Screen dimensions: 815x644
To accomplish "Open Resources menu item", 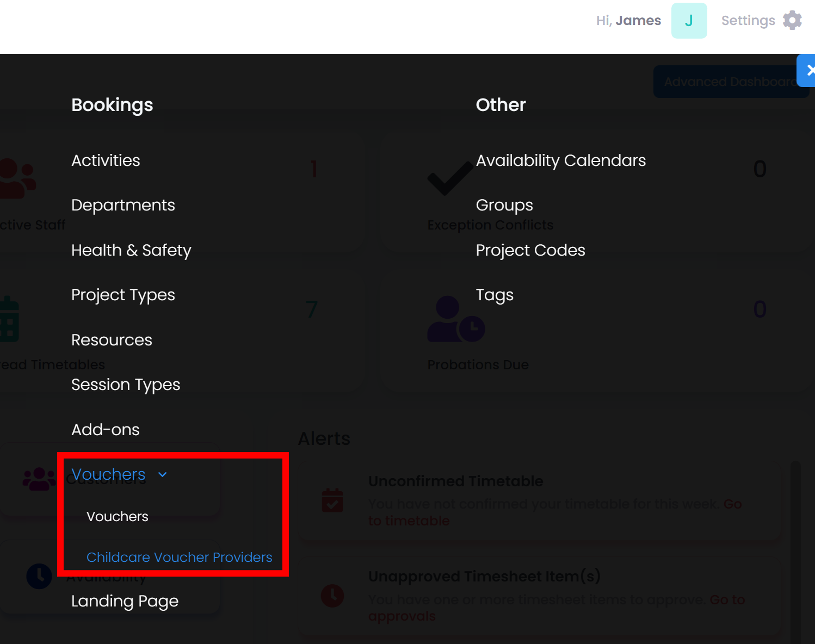I will tap(112, 340).
